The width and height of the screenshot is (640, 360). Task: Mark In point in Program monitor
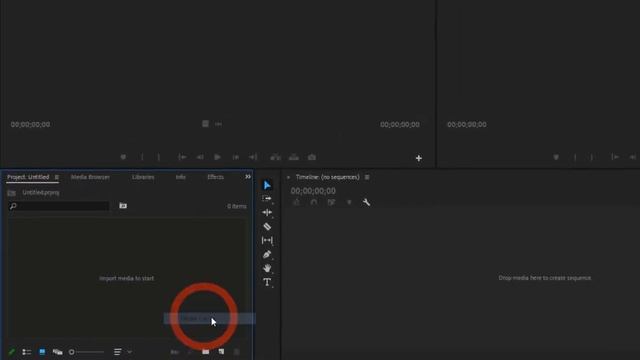(575, 157)
